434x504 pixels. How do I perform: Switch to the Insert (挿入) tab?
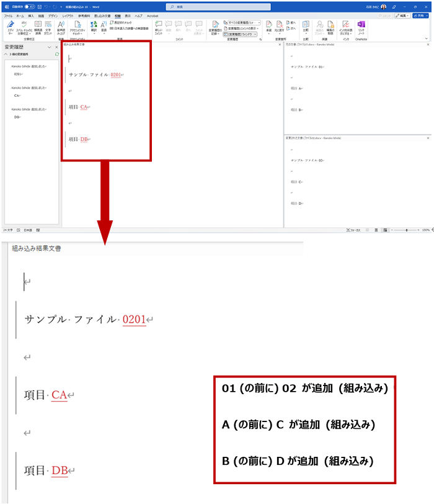point(31,15)
